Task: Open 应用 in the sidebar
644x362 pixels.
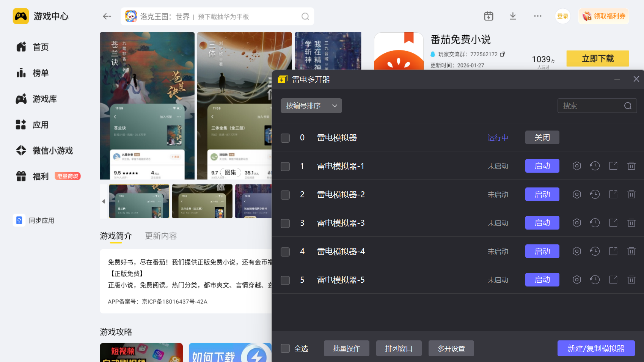Action: tap(33, 124)
